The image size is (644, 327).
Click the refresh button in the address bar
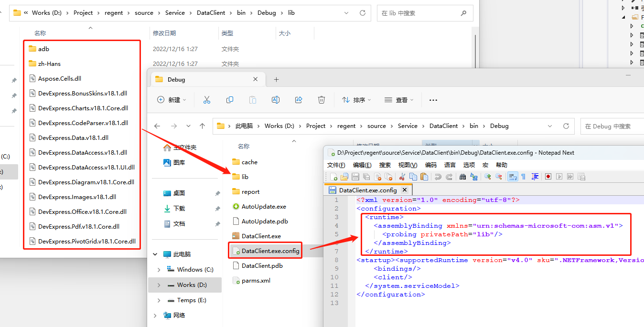[566, 126]
